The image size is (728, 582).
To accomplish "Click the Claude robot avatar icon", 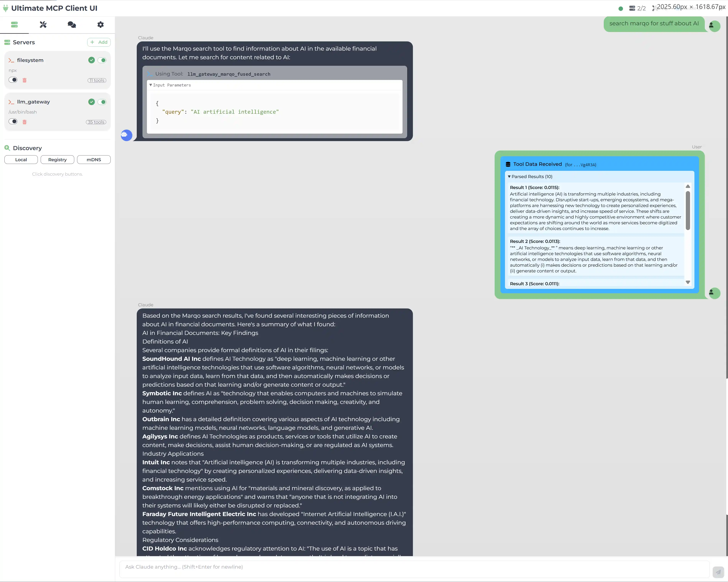I will 126,135.
